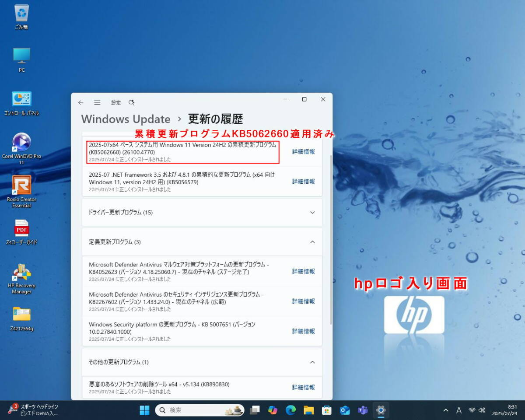The image size is (525, 420).
Task: Open Outlook from the taskbar
Action: point(345,410)
